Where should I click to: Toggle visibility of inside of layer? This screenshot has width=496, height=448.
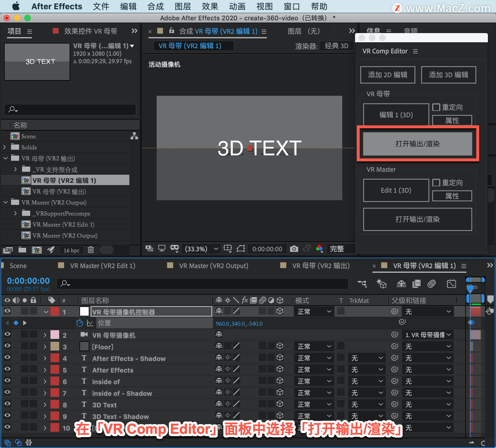pyautogui.click(x=7, y=380)
